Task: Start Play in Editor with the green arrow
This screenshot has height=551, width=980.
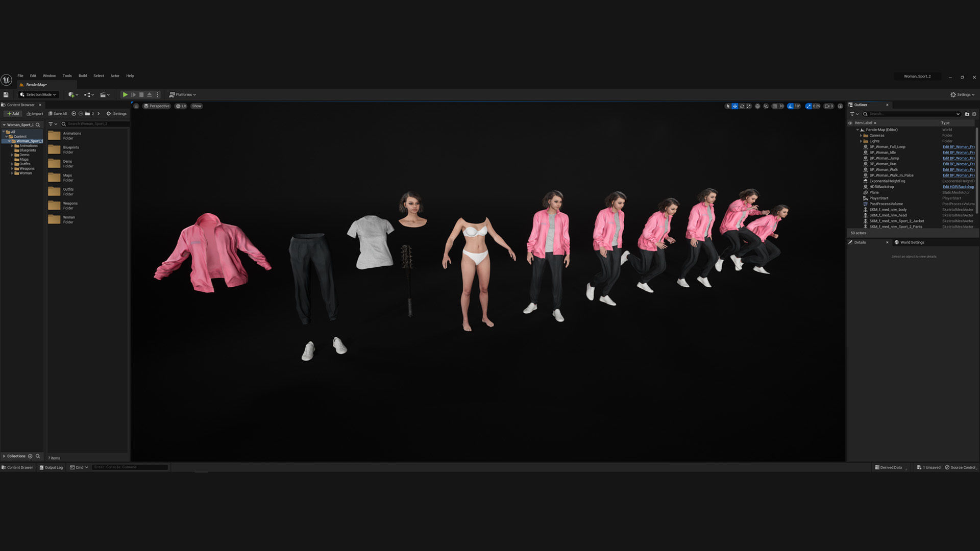Action: tap(125, 94)
